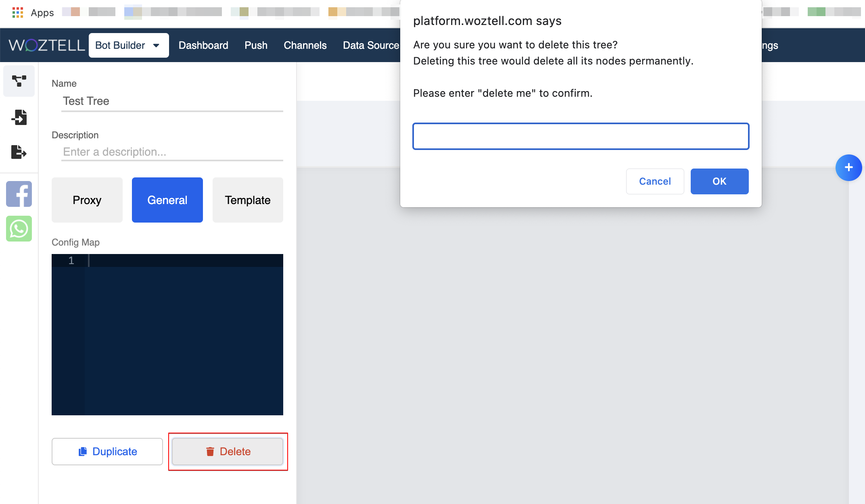Select the General tree type
The height and width of the screenshot is (504, 865).
167,200
